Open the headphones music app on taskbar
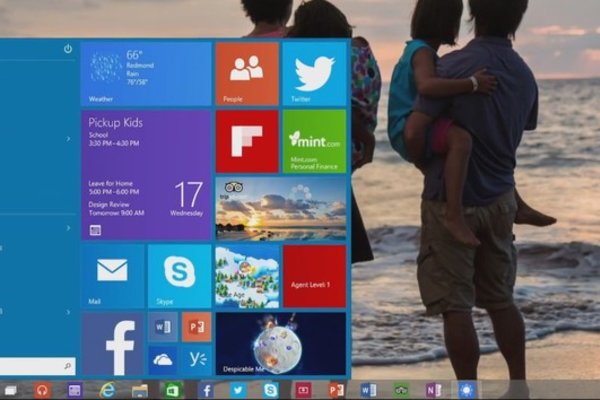 tap(42, 390)
